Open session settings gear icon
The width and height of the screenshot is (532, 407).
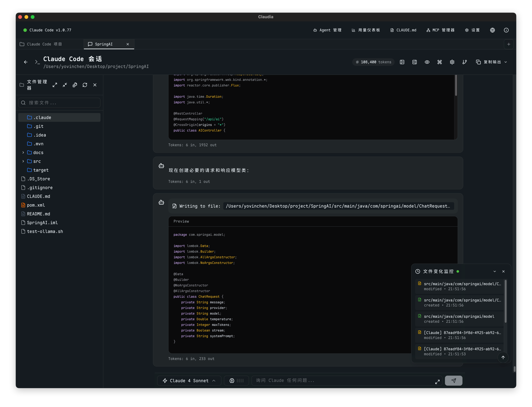pyautogui.click(x=452, y=62)
